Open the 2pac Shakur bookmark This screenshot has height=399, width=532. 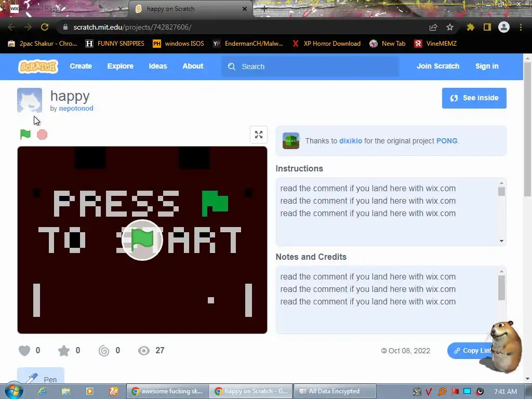point(43,44)
